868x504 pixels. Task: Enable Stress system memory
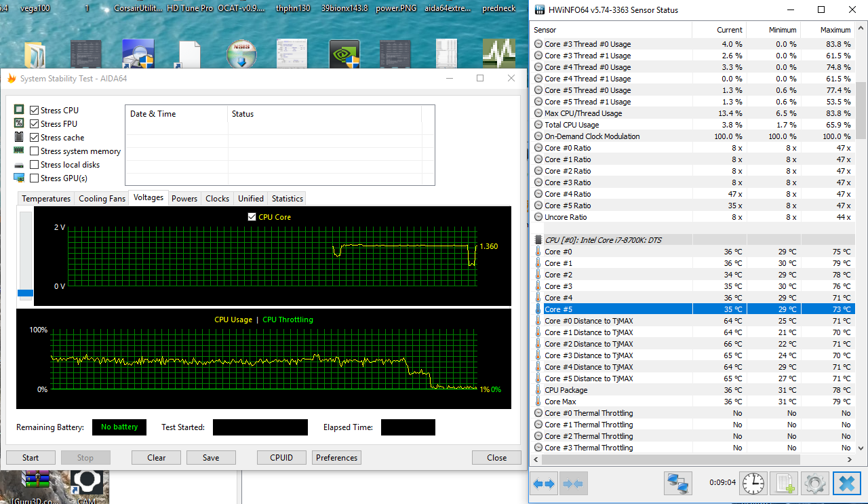click(34, 151)
